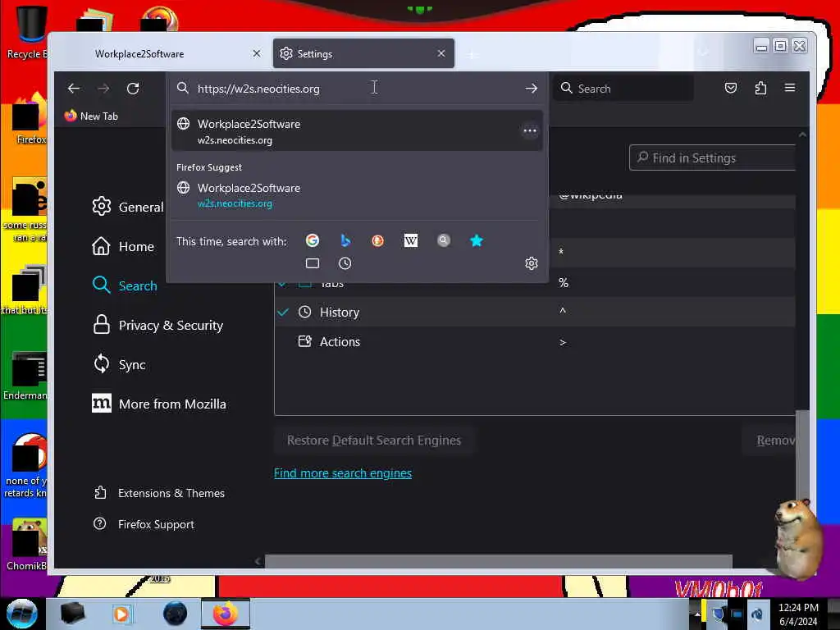This screenshot has width=840, height=630.
Task: Click the New Tab bookmark
Action: point(91,116)
